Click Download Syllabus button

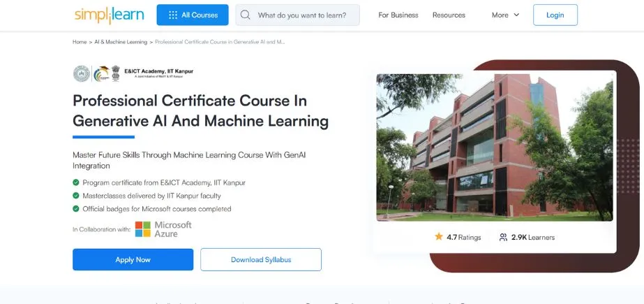tap(261, 259)
